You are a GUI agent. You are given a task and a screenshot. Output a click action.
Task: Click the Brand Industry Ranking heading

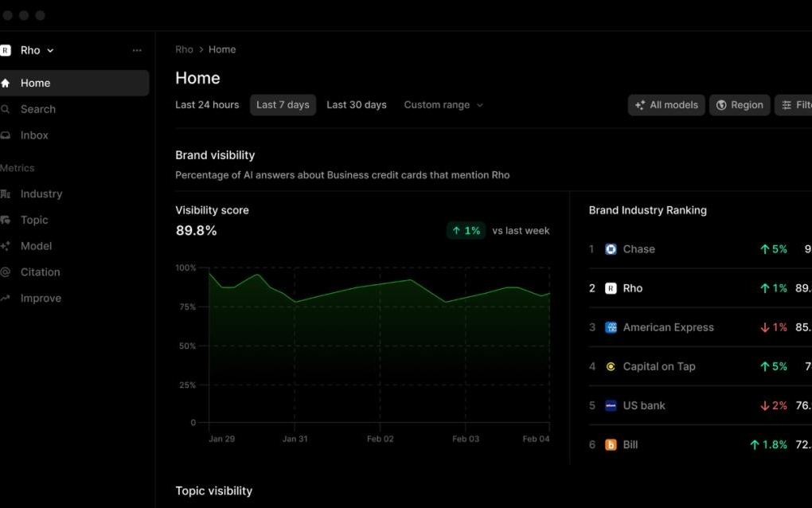648,210
